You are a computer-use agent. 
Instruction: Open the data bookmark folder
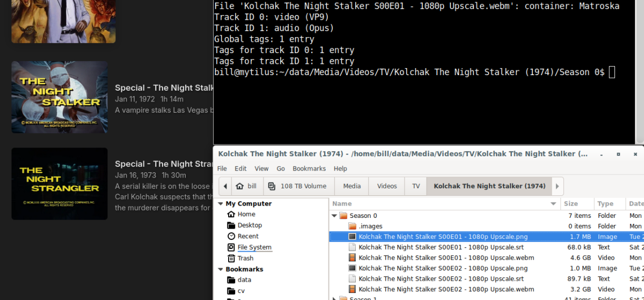[x=244, y=280]
